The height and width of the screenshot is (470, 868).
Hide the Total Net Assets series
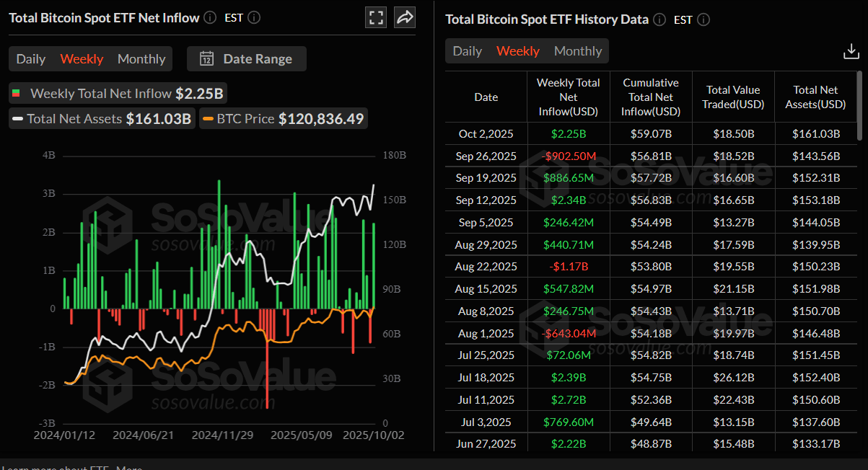click(101, 118)
